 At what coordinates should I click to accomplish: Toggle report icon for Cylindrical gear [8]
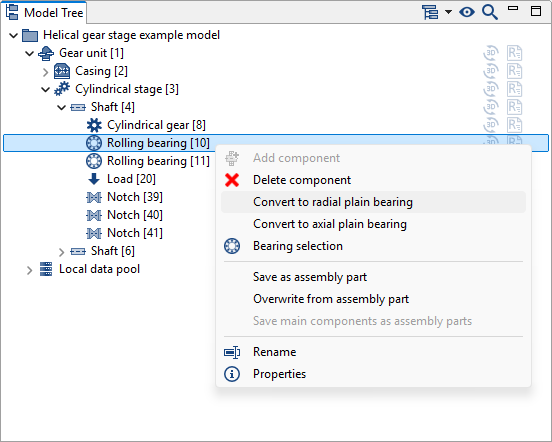tap(514, 125)
